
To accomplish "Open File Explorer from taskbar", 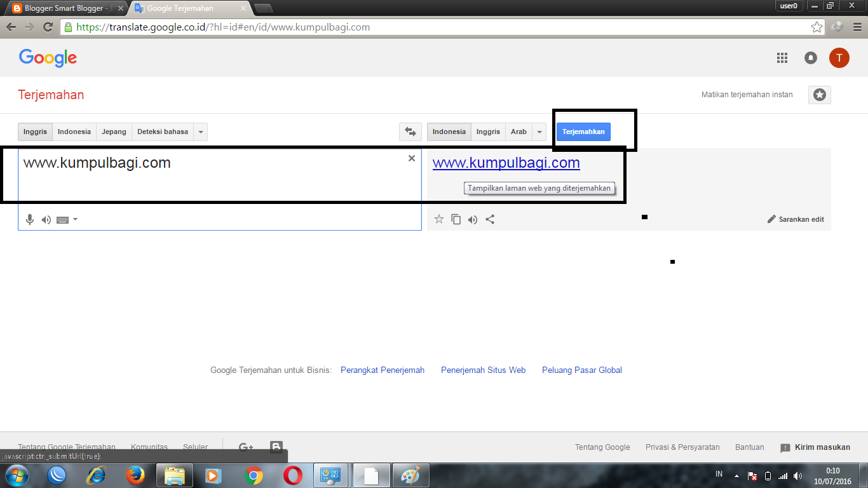I will (174, 475).
